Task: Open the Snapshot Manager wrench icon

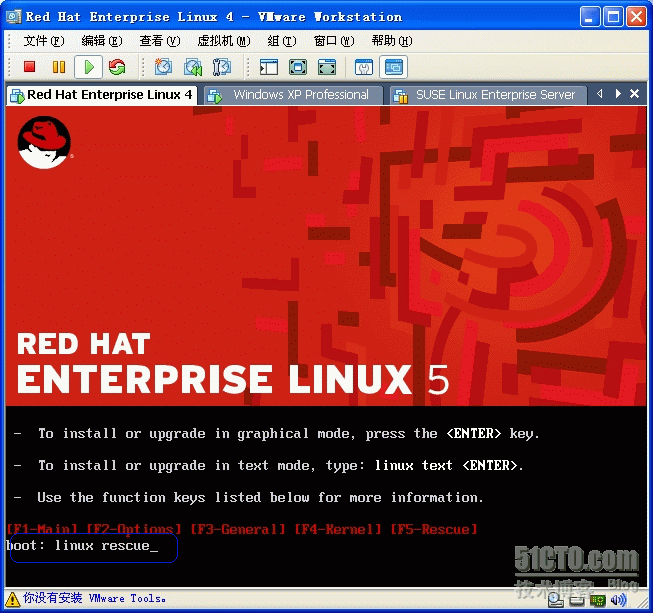Action: [222, 67]
